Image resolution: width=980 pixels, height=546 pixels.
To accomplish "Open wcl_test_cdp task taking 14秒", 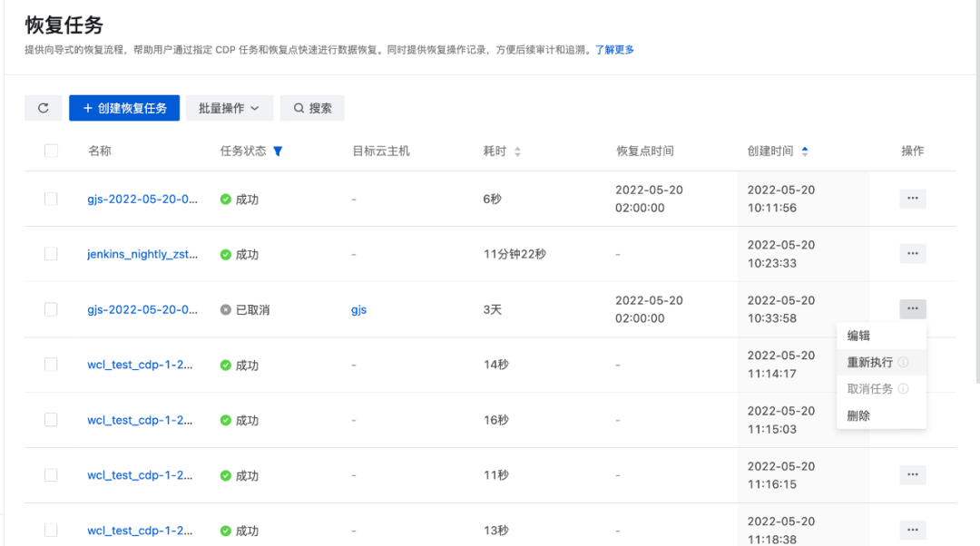I will [x=140, y=365].
